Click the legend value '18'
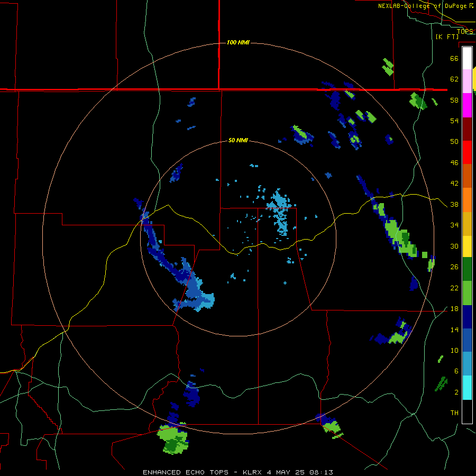Image resolution: width=476 pixels, height=476 pixels. click(x=454, y=309)
